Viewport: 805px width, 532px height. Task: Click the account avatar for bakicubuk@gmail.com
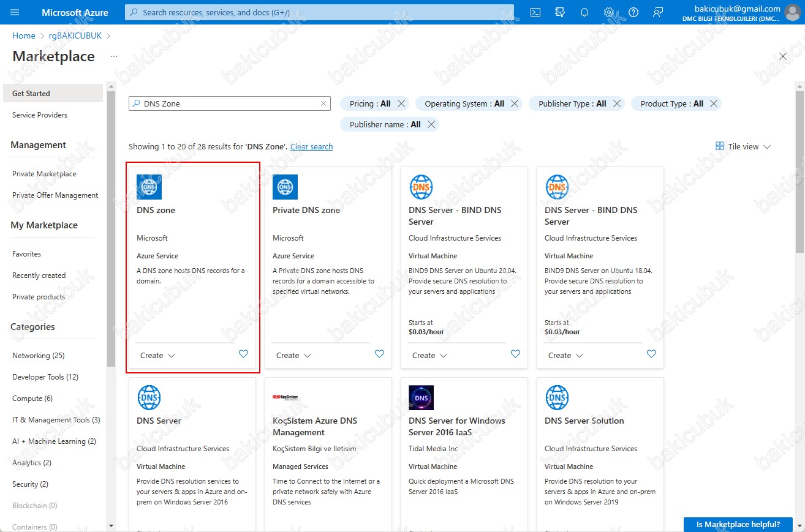pos(793,12)
